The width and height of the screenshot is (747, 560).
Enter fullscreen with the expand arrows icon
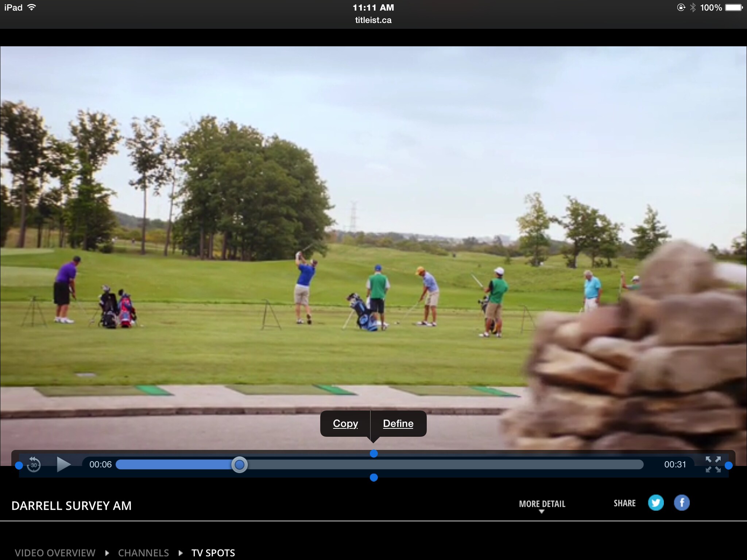pyautogui.click(x=713, y=464)
